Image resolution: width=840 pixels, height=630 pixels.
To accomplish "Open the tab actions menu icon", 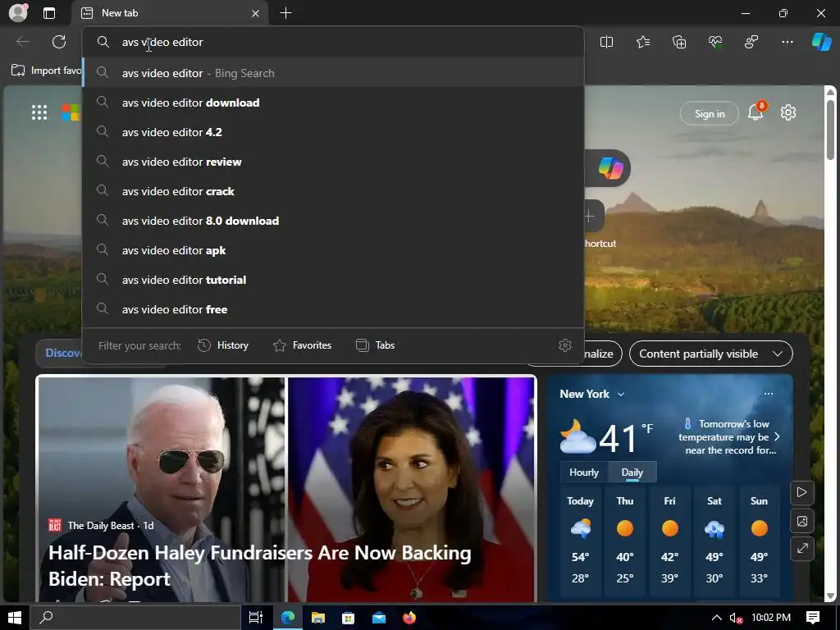I will tap(49, 13).
